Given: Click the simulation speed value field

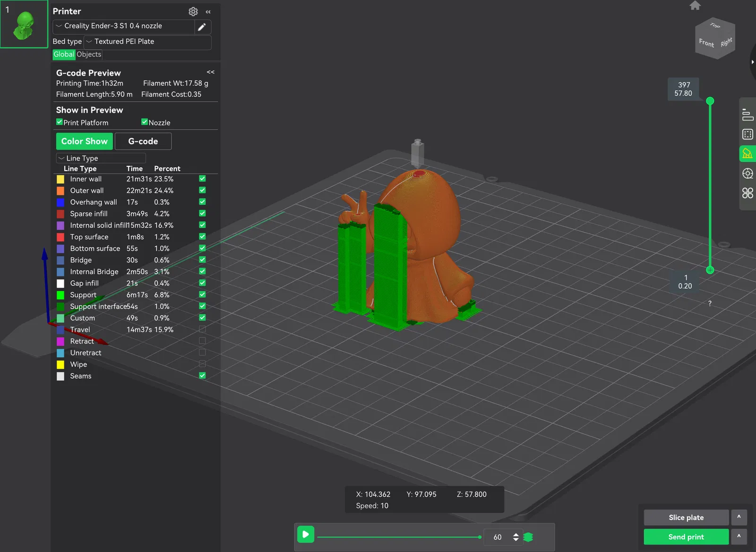Looking at the screenshot, I should (x=498, y=537).
